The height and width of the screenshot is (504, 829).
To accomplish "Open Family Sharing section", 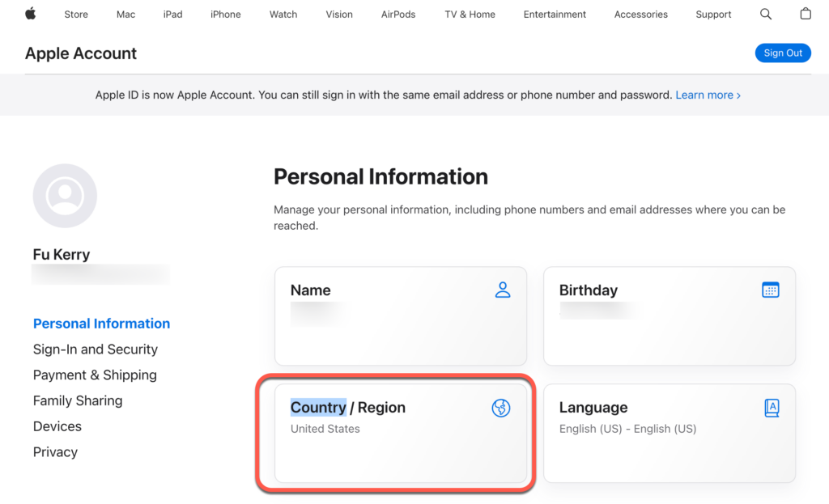I will tap(78, 400).
